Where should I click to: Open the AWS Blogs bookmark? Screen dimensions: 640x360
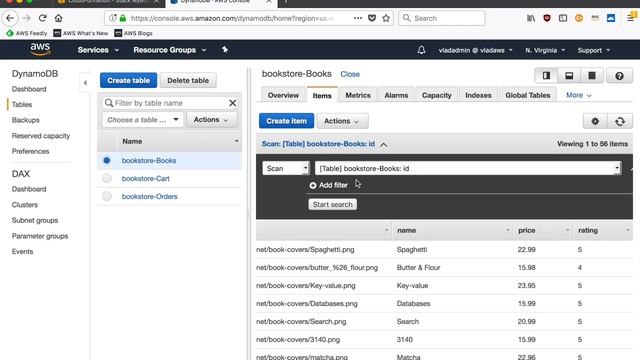[133, 33]
